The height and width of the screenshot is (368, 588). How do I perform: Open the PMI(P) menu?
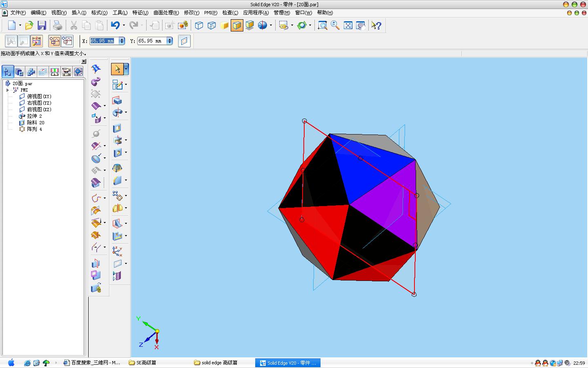[211, 13]
